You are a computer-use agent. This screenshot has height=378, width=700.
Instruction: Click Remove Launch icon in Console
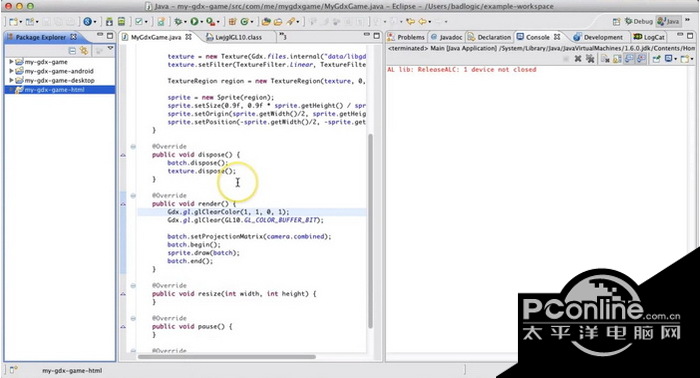pos(578,58)
